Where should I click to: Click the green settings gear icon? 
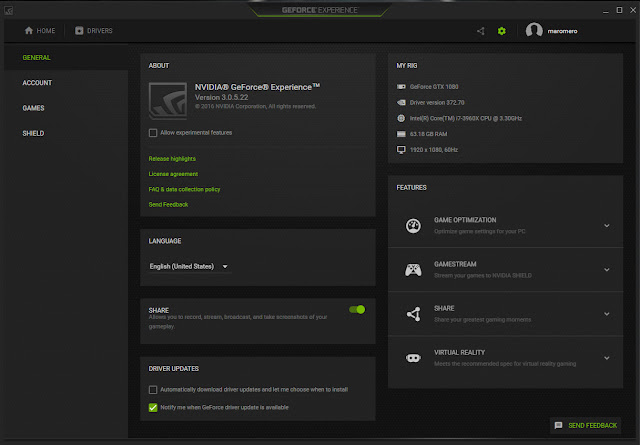point(502,31)
